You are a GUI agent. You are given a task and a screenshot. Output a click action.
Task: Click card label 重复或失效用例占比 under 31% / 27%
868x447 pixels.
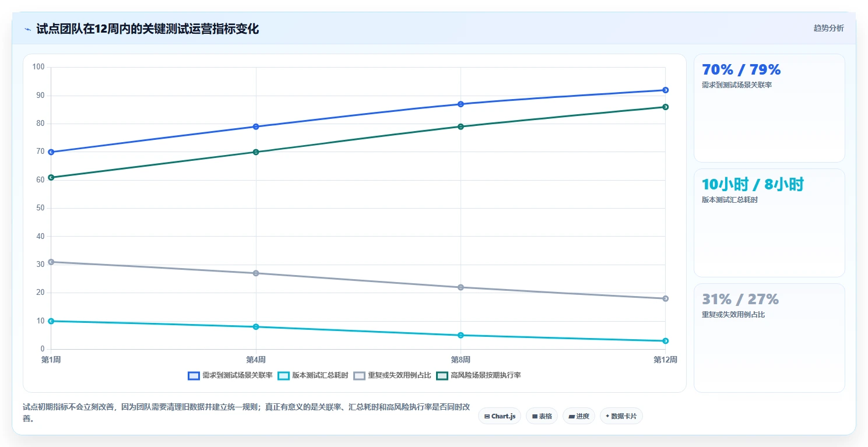[733, 315]
